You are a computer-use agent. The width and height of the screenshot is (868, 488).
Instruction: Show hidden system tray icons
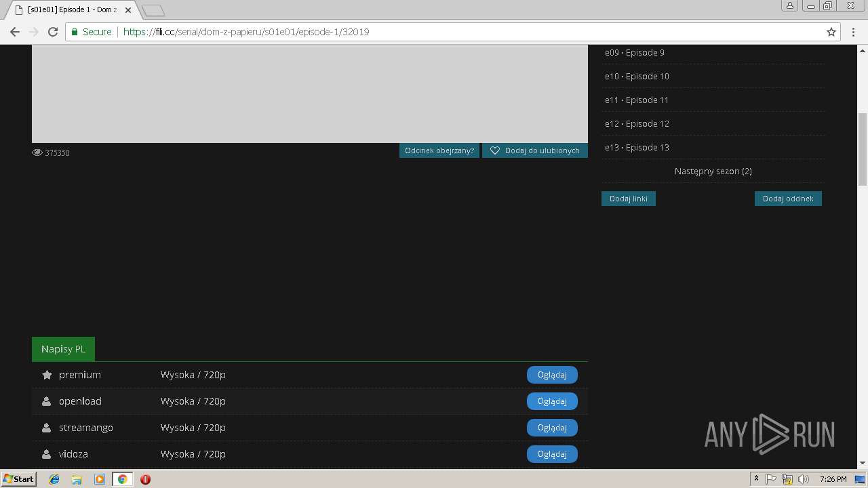[x=756, y=479]
